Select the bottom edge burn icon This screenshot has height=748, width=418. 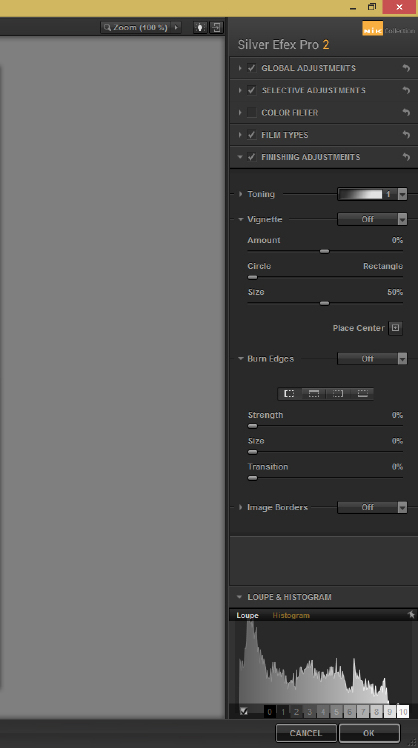pyautogui.click(x=362, y=394)
